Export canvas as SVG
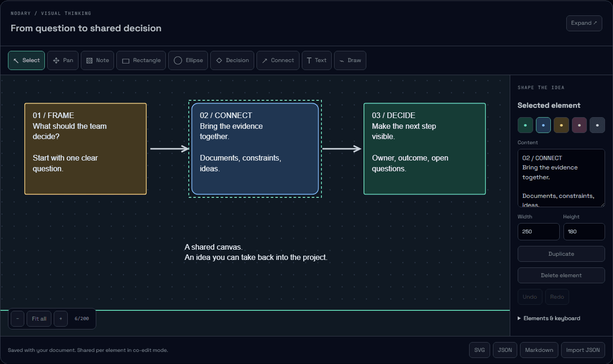613x364 pixels. point(479,350)
